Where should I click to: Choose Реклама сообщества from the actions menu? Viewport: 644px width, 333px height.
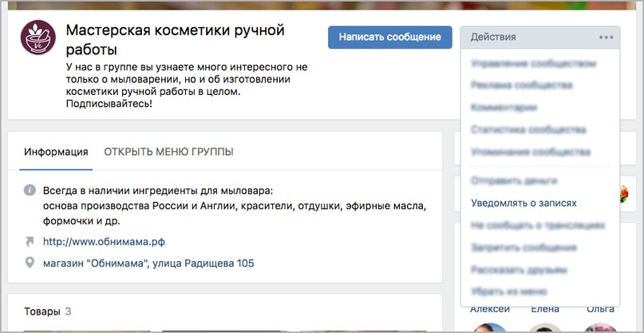522,85
